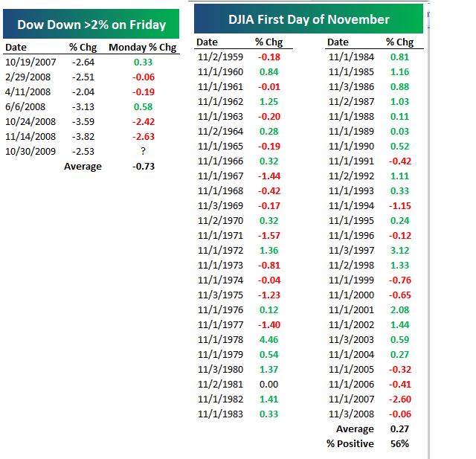The image size is (476, 459).
Task: Select the 56% positive value
Action: tap(399, 444)
